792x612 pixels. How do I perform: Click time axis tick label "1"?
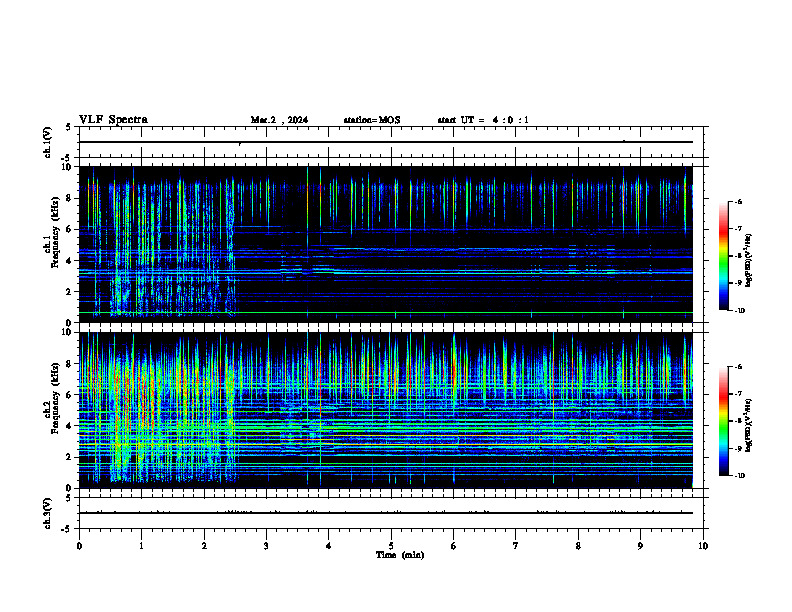pyautogui.click(x=141, y=546)
